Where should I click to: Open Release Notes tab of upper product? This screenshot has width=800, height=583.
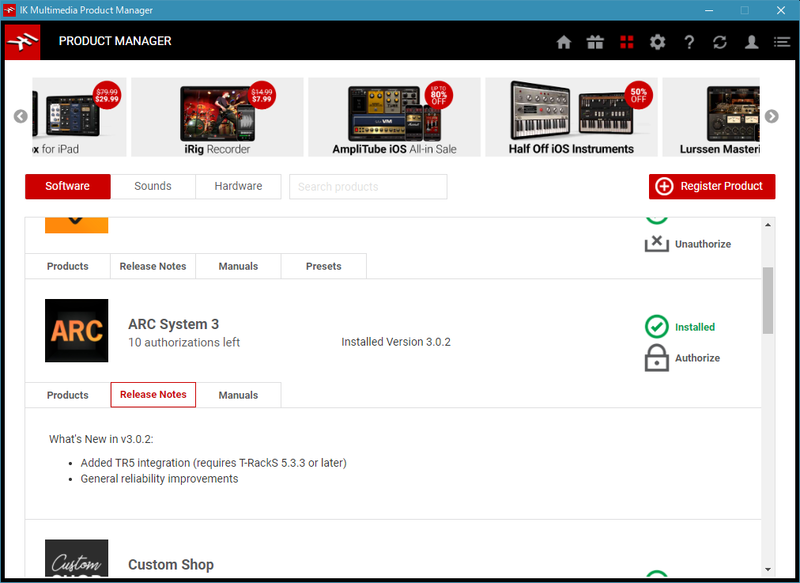(153, 266)
